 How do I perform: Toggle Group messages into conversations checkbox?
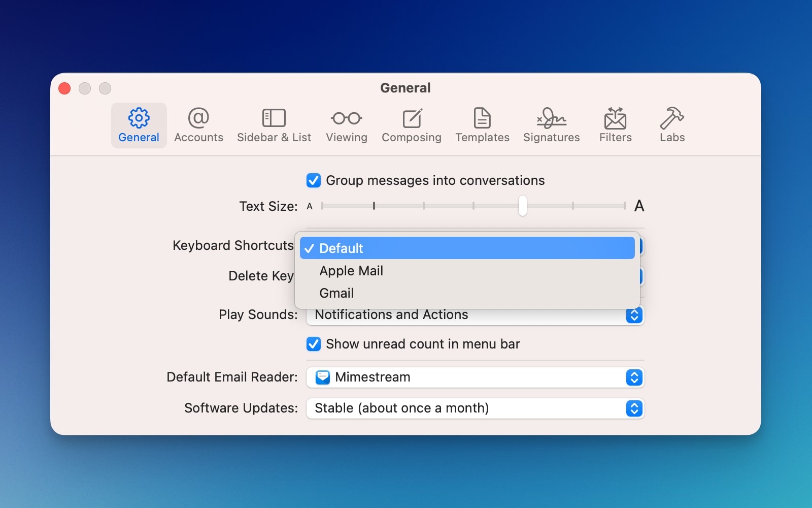[314, 180]
